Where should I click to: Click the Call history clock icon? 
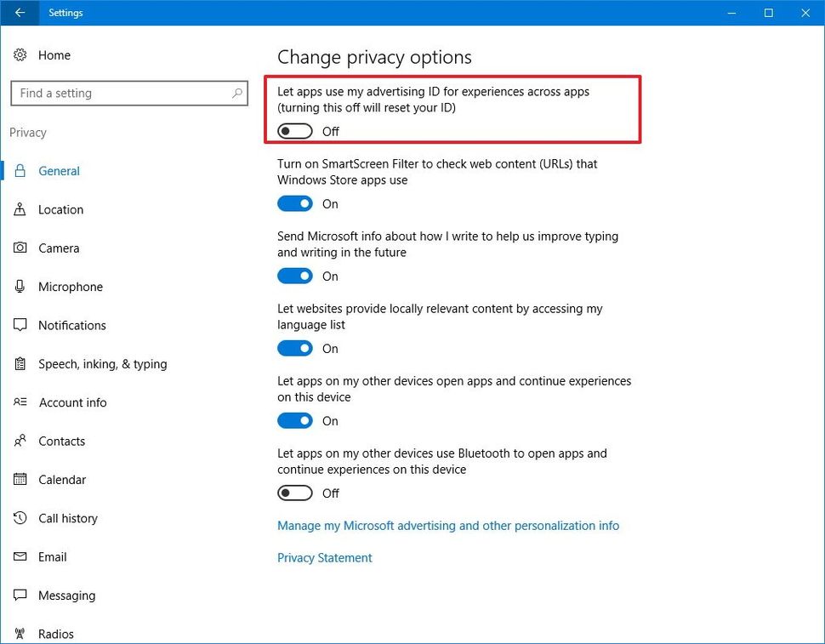(20, 518)
